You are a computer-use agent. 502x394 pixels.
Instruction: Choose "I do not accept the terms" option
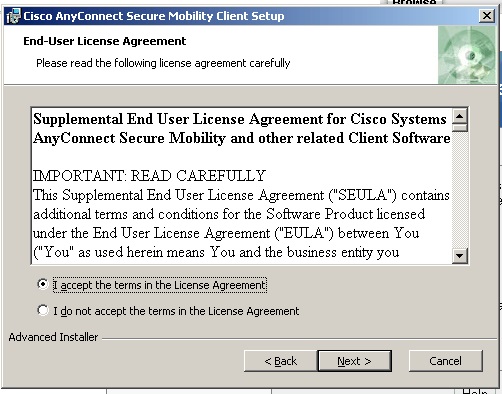point(43,310)
